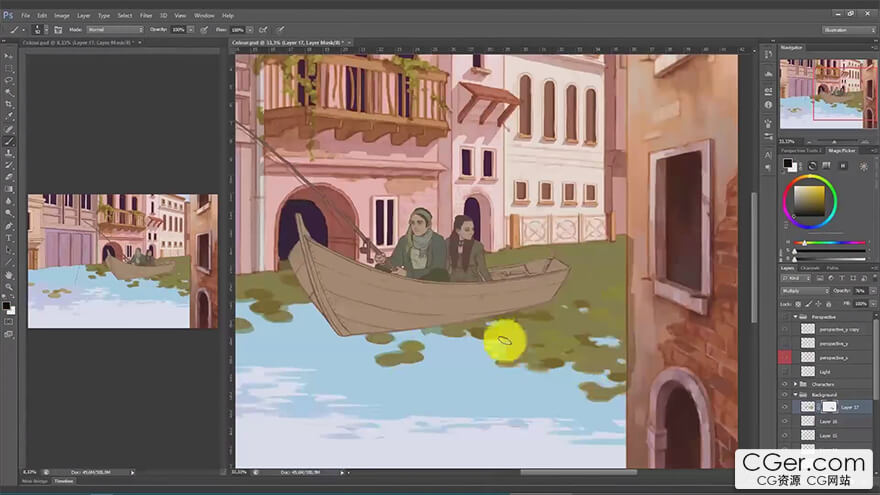880x495 pixels.
Task: Select the Crop tool
Action: coord(9,104)
